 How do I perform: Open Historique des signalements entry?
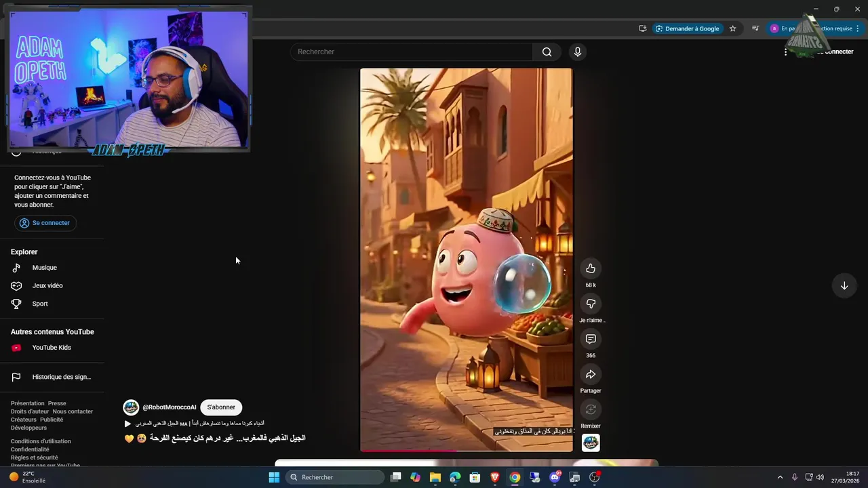tap(61, 377)
